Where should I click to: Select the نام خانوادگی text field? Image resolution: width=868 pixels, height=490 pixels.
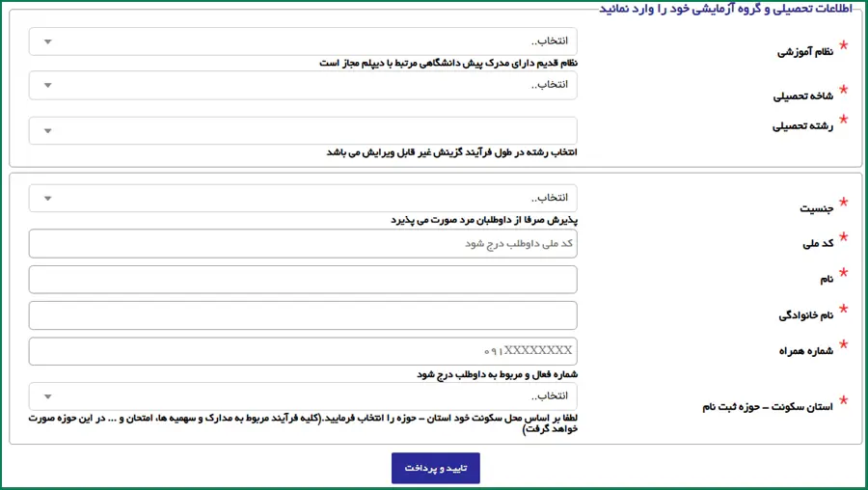tap(303, 315)
